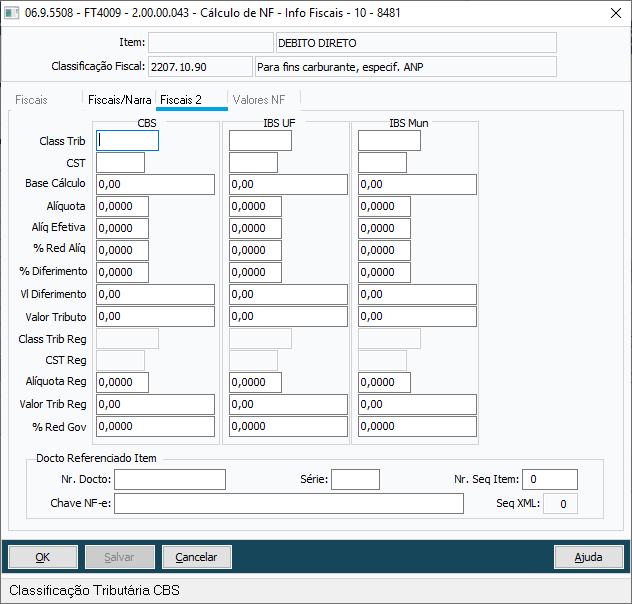Click the Nr. Docto input field
Image resolution: width=632 pixels, height=604 pixels.
170,479
